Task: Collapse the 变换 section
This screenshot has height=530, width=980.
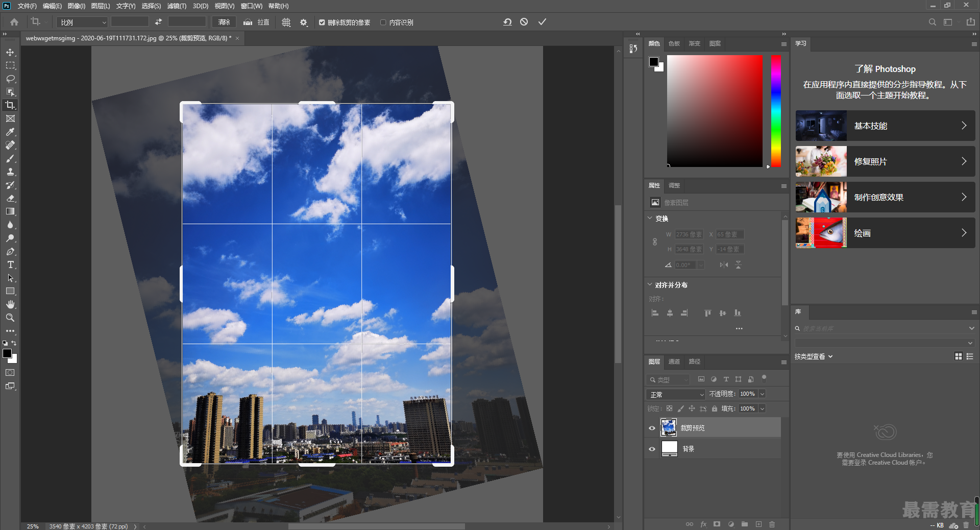Action: point(650,218)
